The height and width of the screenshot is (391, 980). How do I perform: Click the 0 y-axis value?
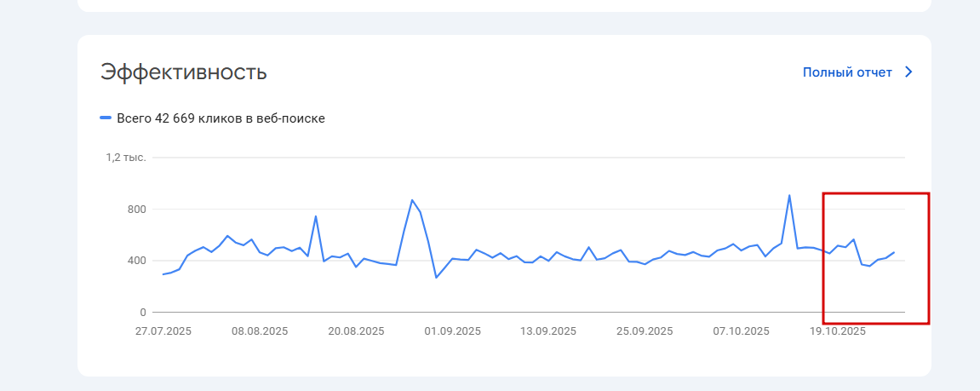pos(142,313)
